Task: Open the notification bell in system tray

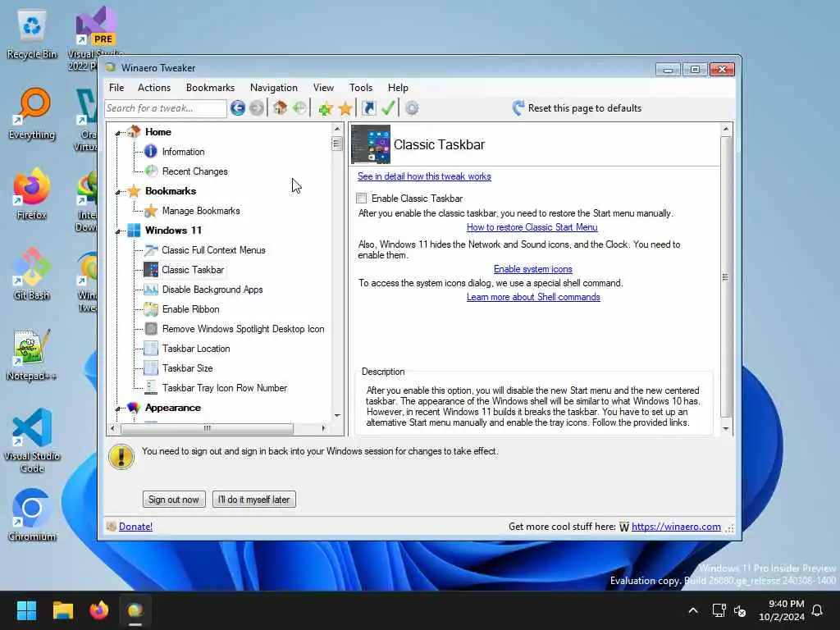Action: pos(817,610)
